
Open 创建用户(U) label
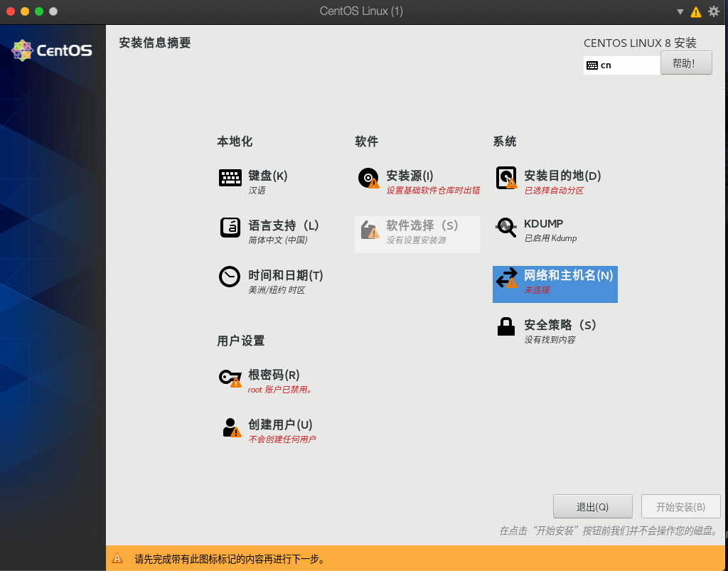(280, 425)
